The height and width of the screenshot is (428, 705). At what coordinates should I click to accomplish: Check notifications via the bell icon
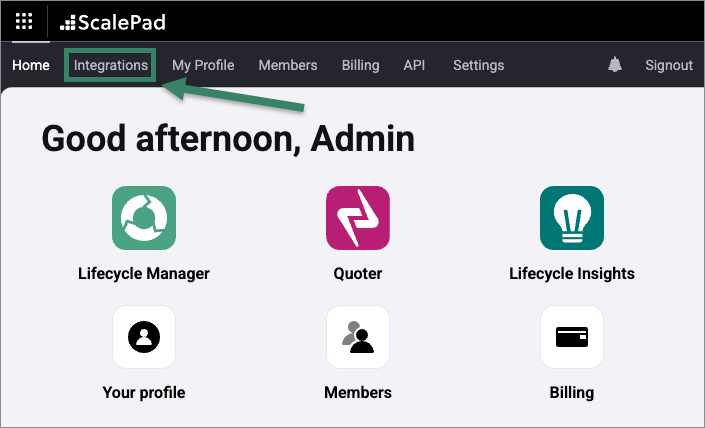pyautogui.click(x=615, y=65)
